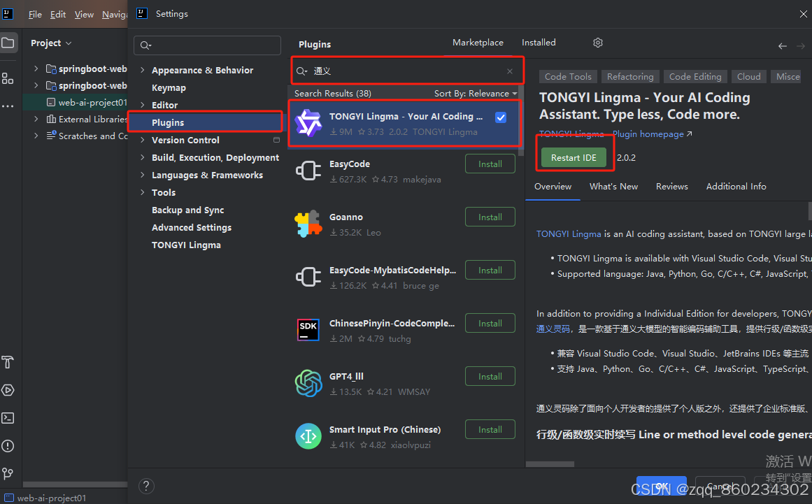
Task: Switch to the Marketplace tab
Action: pyautogui.click(x=478, y=43)
